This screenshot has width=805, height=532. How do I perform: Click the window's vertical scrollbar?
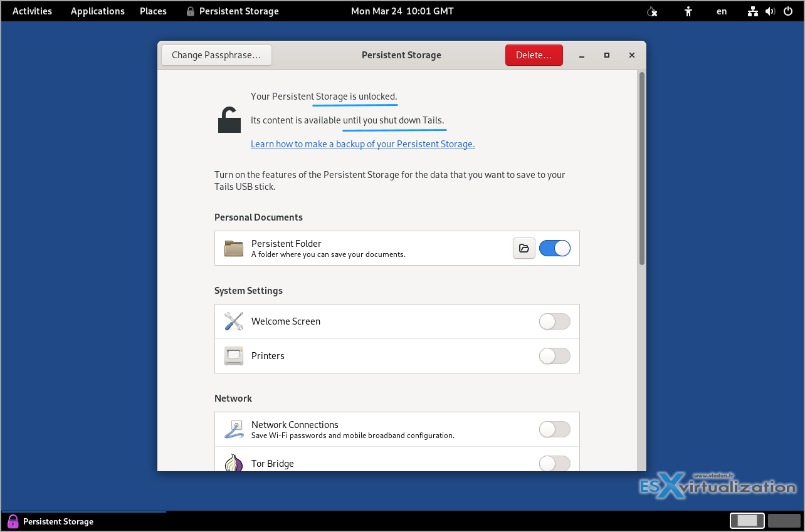click(x=641, y=168)
